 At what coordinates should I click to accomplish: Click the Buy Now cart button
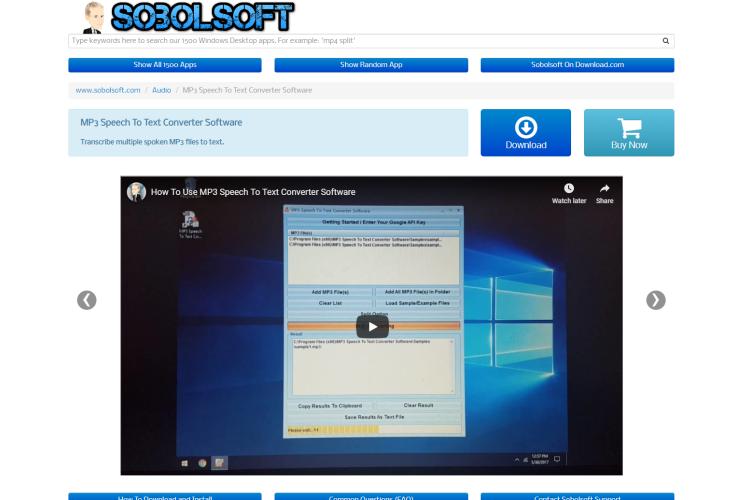click(x=629, y=133)
